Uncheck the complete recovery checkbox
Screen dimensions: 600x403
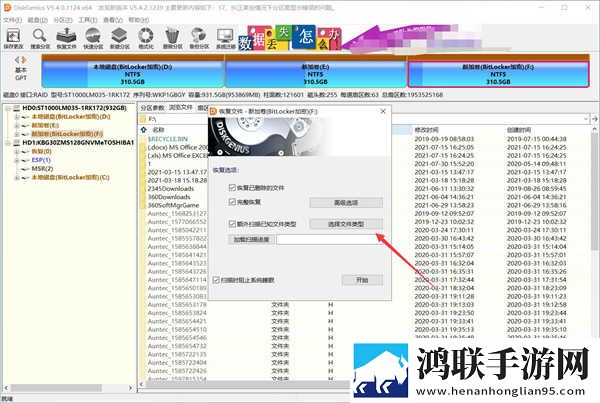(x=232, y=202)
